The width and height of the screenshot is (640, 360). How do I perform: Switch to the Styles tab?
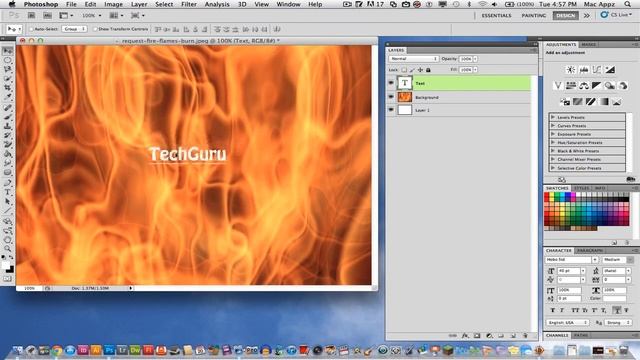[x=582, y=188]
